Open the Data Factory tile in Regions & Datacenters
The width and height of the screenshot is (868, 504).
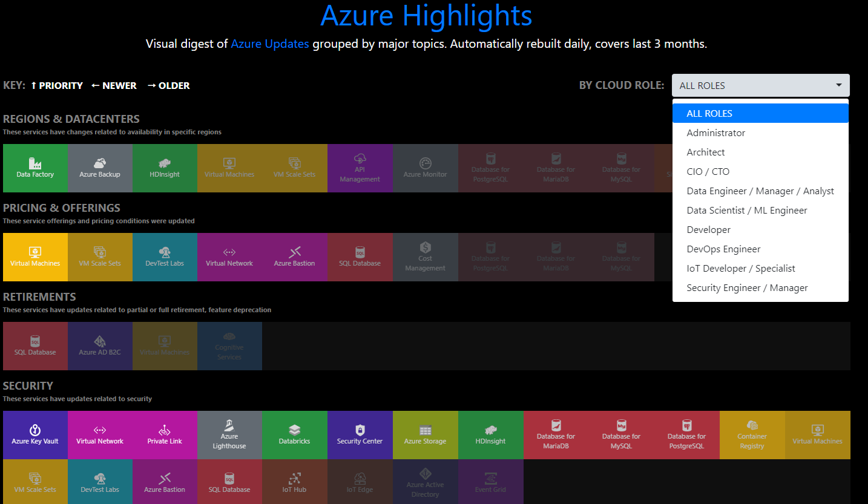pos(35,168)
